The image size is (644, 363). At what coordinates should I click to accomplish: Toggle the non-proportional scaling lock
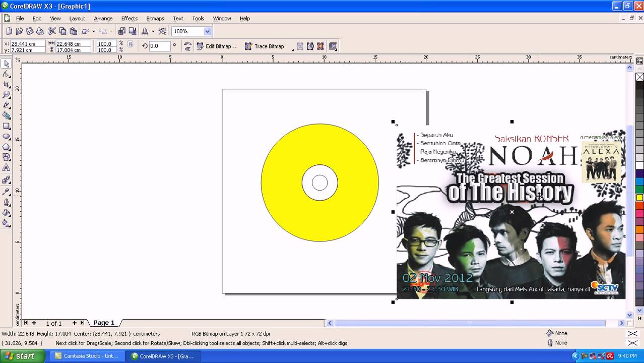coord(131,44)
